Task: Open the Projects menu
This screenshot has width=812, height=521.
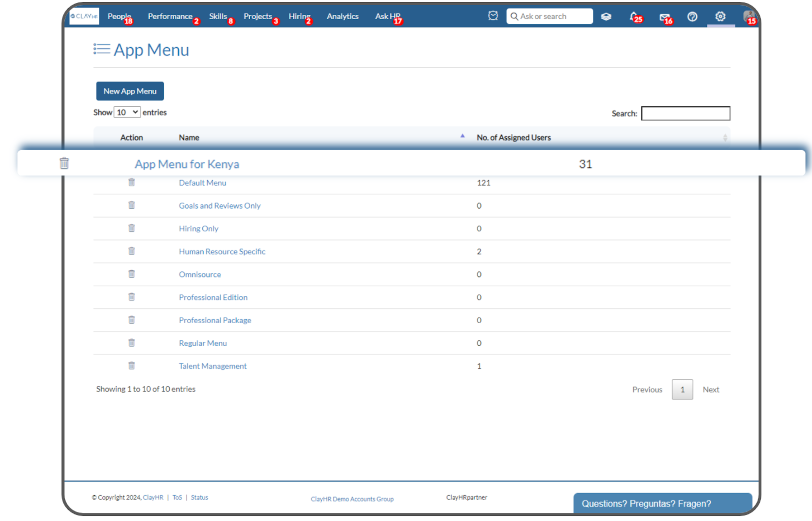Action: (x=258, y=16)
